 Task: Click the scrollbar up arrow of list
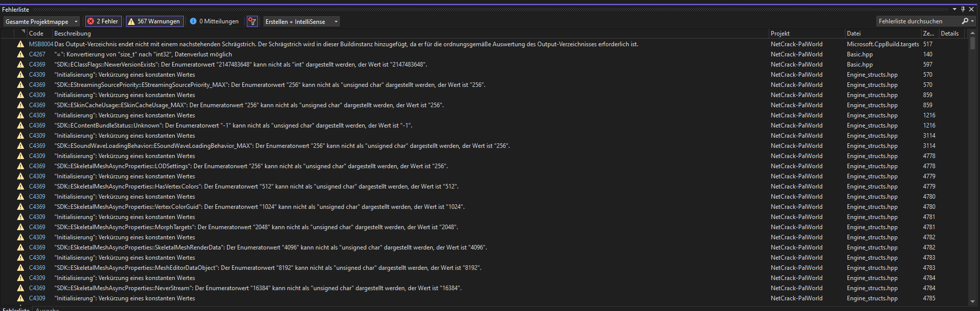[x=972, y=33]
